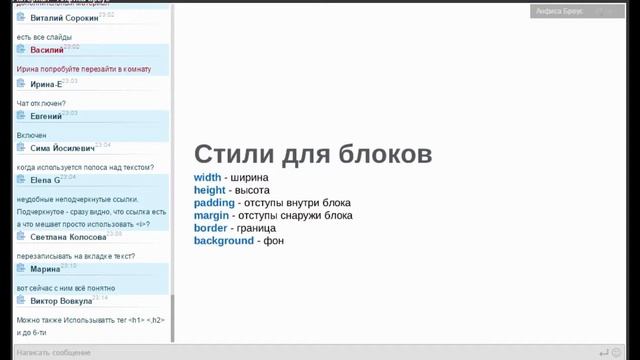Click the icon beside Ирина-Е
Image resolution: width=640 pixels, height=360 pixels.
21,83
